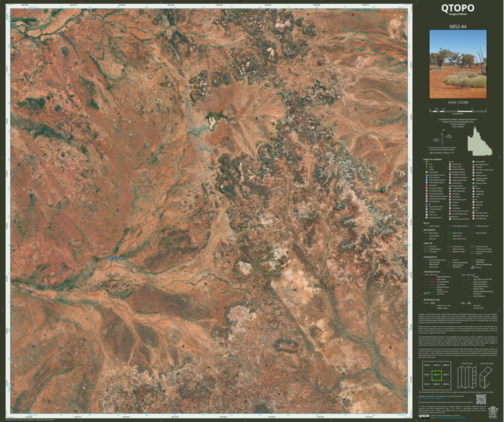The height and width of the screenshot is (422, 504).
Task: Click the Museum legend icon
Action: (450, 203)
